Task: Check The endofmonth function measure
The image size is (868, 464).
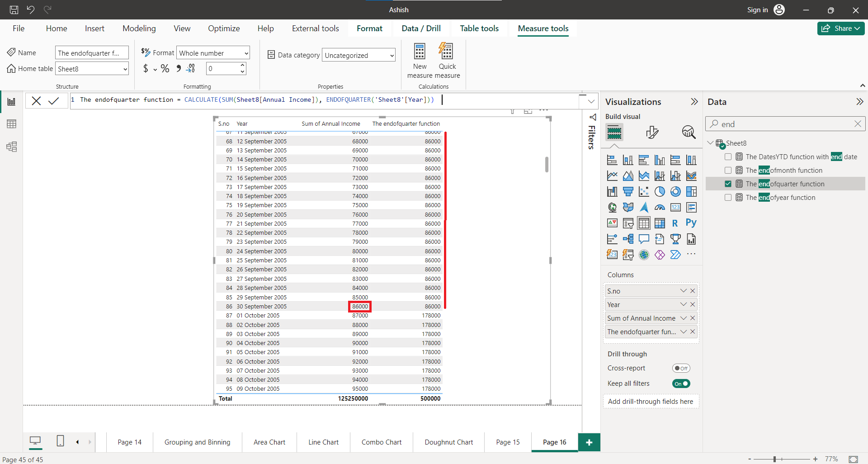Action: 728,170
